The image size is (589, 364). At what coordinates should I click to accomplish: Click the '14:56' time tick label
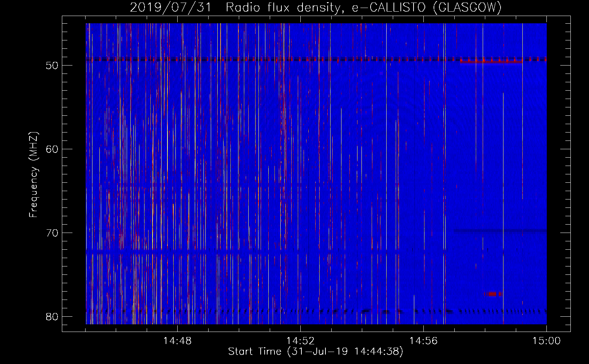tap(423, 341)
